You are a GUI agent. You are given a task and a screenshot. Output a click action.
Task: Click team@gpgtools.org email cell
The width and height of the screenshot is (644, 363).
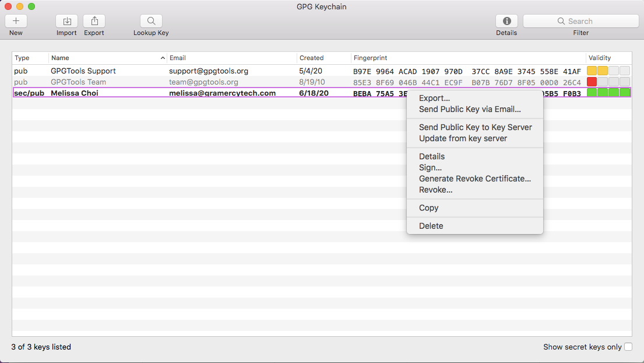tap(204, 82)
